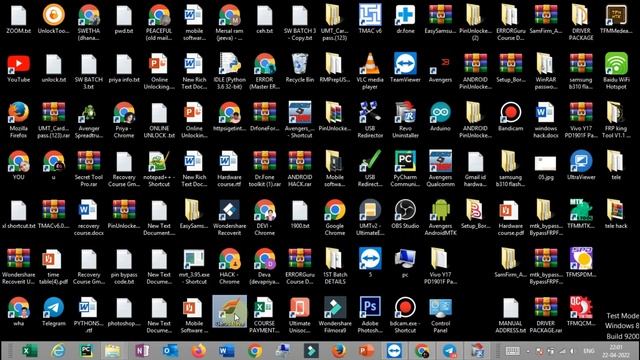Launch Telegram from the desktop
This screenshot has height=360, width=640.
53,312
